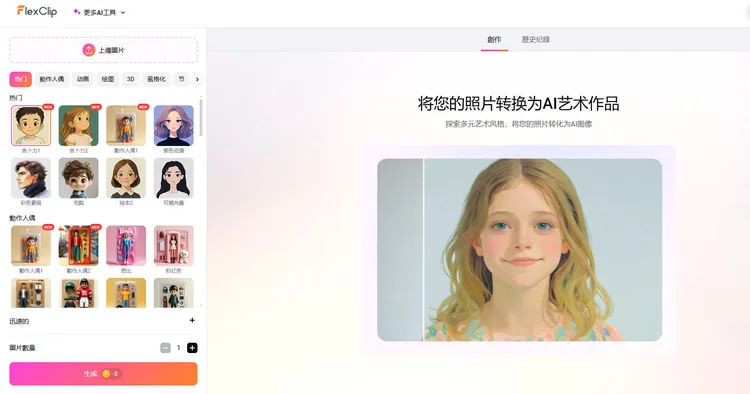The width and height of the screenshot is (750, 394).
Task: Choose the pink Barbie box doll style
Action: tap(126, 246)
